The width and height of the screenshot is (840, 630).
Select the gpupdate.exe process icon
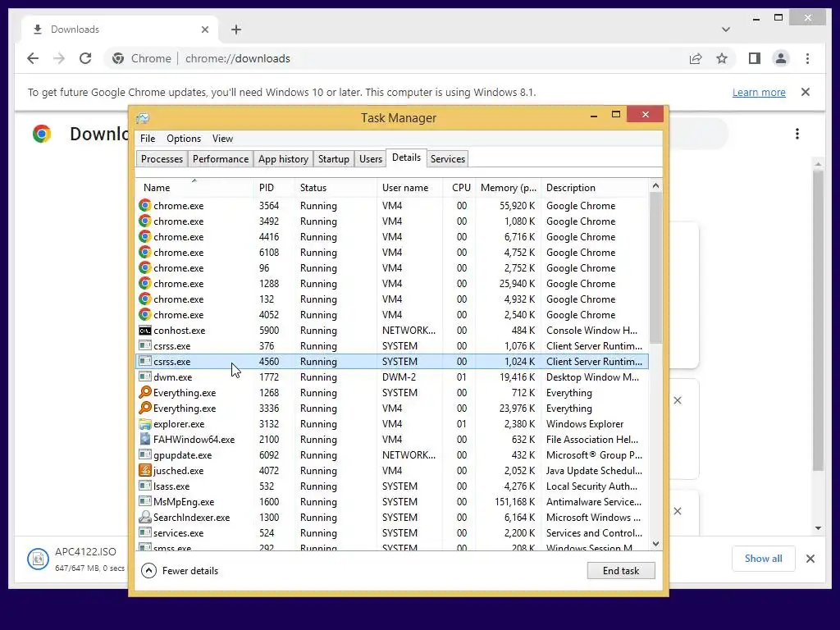[x=144, y=454]
